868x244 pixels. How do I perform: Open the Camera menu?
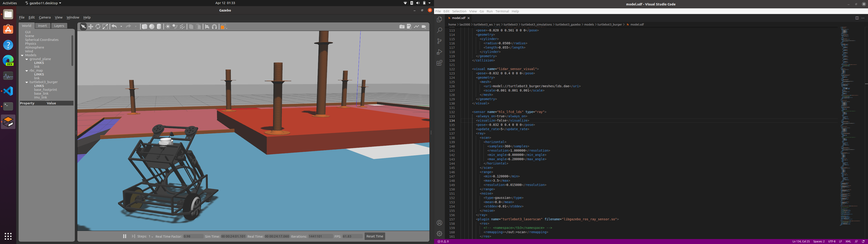tap(45, 18)
